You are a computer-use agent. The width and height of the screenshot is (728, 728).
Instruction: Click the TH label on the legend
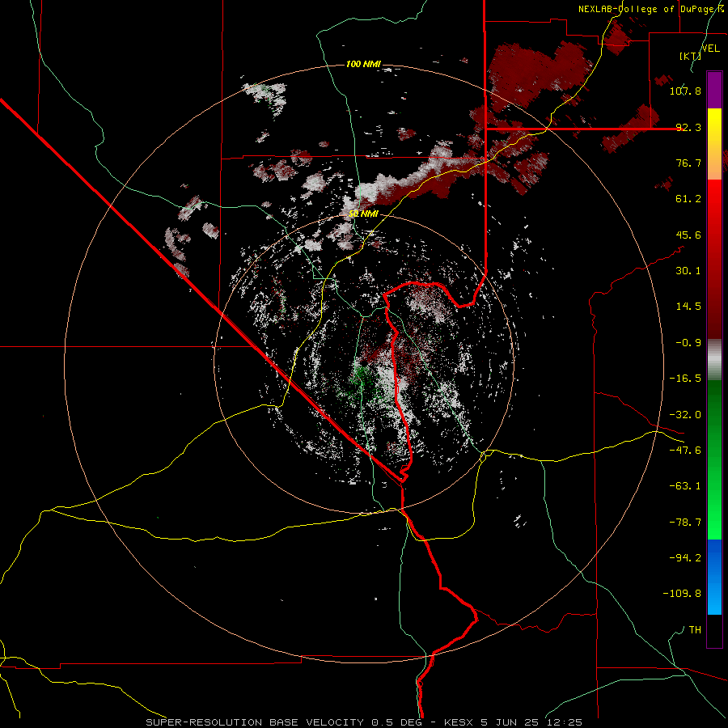point(695,630)
